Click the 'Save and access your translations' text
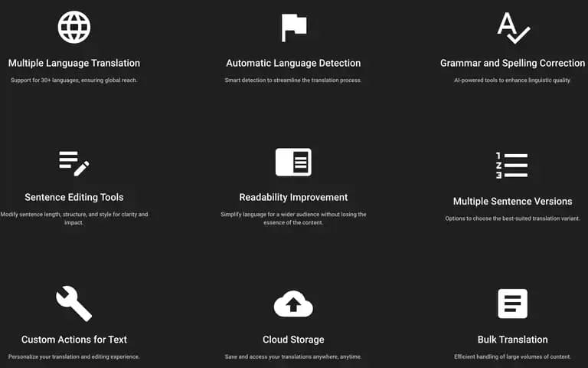This screenshot has width=588, height=368. click(x=293, y=356)
